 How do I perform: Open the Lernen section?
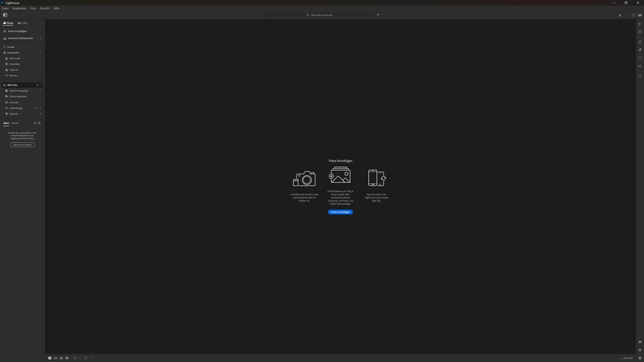click(x=11, y=47)
